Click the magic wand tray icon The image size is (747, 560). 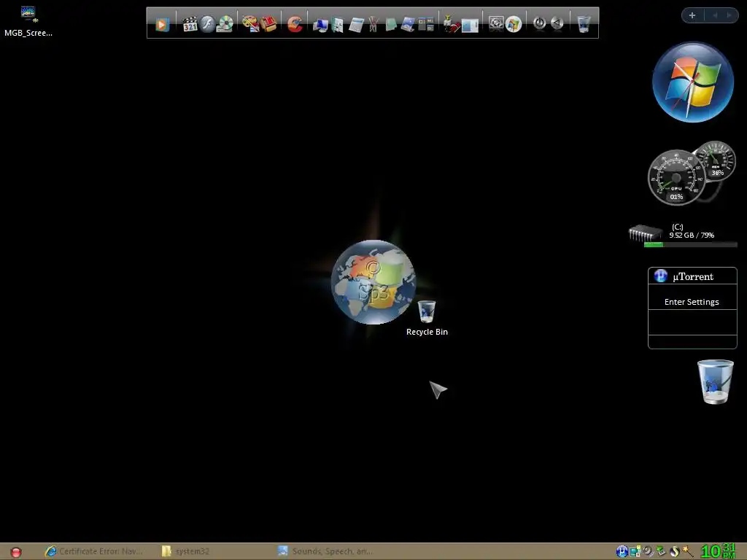click(x=687, y=551)
